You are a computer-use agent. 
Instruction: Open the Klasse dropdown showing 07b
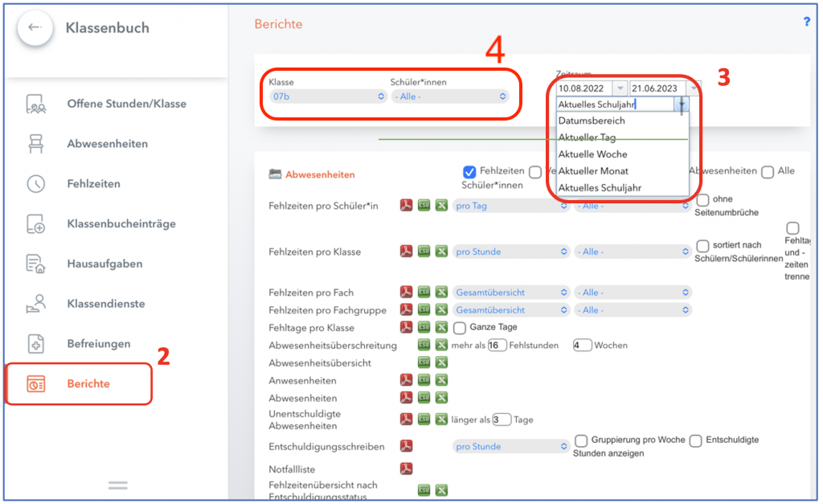327,96
